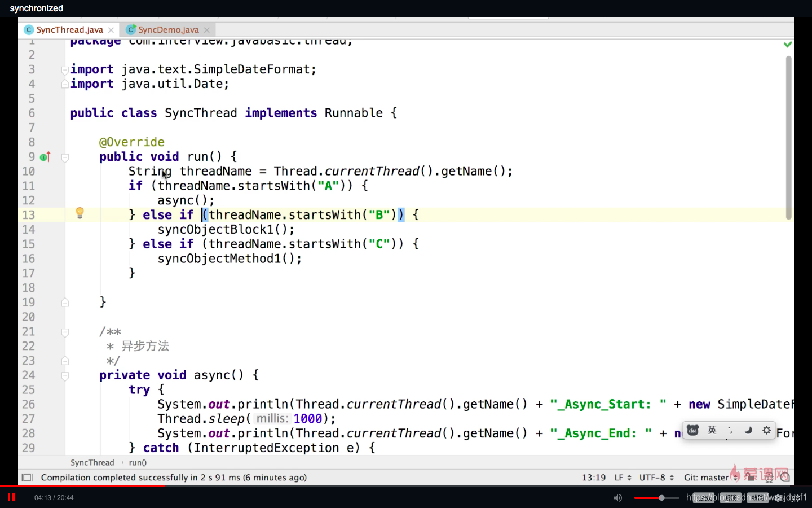Click the "C" string literal on line 15
The height and width of the screenshot is (508, 812).
click(x=379, y=244)
